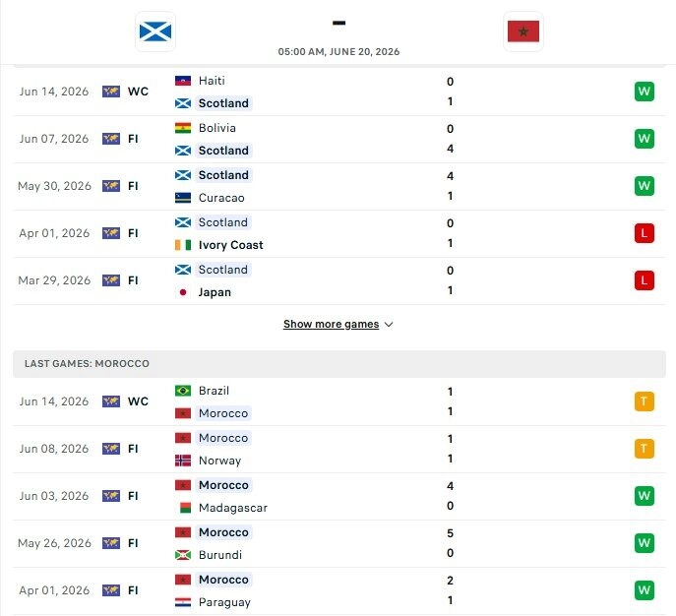
Task: Click the orange T badge for the Brazil match
Action: pyautogui.click(x=645, y=401)
